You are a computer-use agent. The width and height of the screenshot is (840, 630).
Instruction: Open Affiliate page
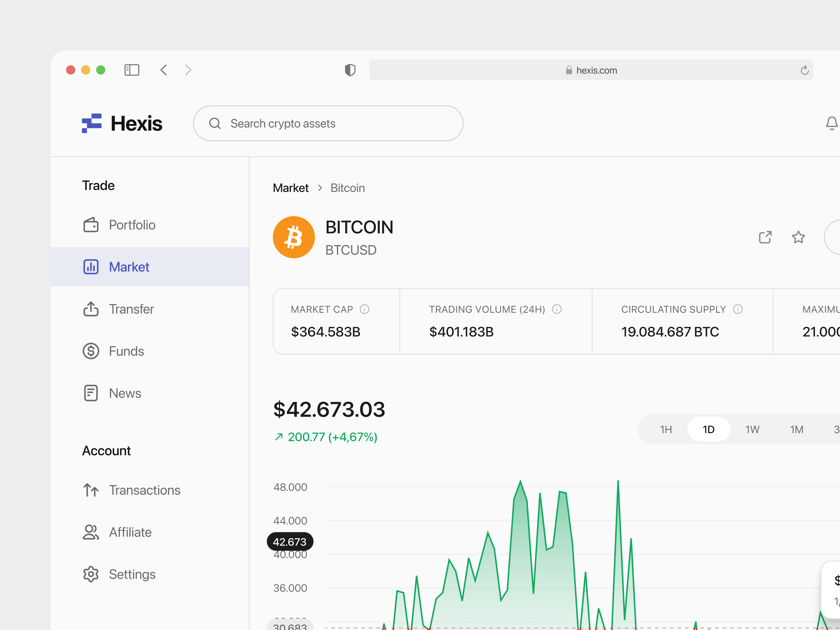(x=150, y=532)
